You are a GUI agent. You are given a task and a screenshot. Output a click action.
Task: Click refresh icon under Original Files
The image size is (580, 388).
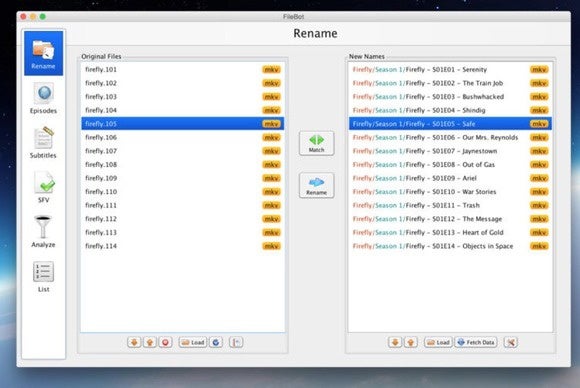pyautogui.click(x=216, y=342)
